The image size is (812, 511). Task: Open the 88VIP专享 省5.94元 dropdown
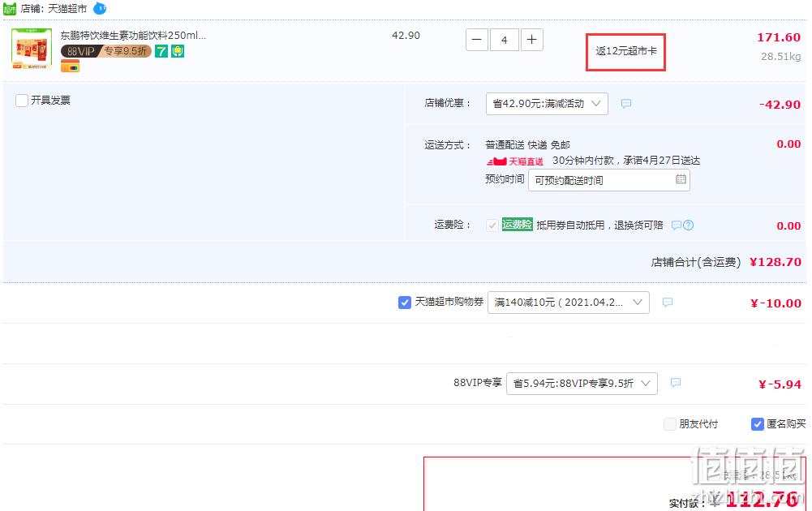click(x=582, y=384)
